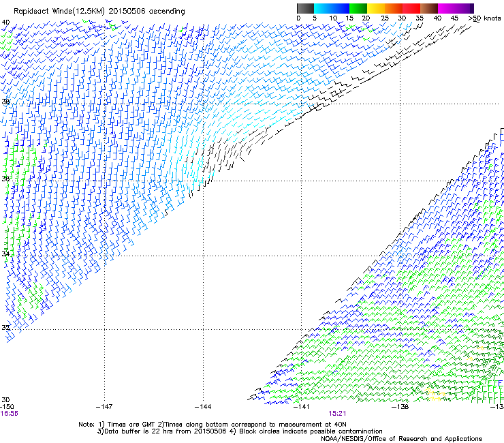Click the latitude label 32
504x443 pixels.
pyautogui.click(x=5, y=328)
